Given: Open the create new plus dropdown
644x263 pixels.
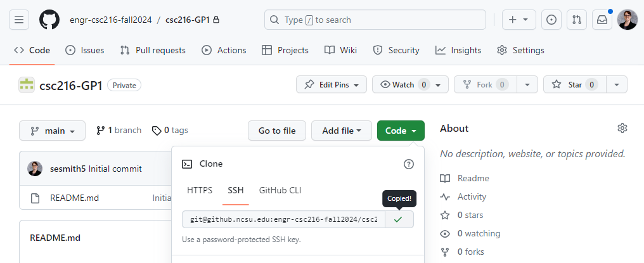Looking at the screenshot, I should (518, 20).
